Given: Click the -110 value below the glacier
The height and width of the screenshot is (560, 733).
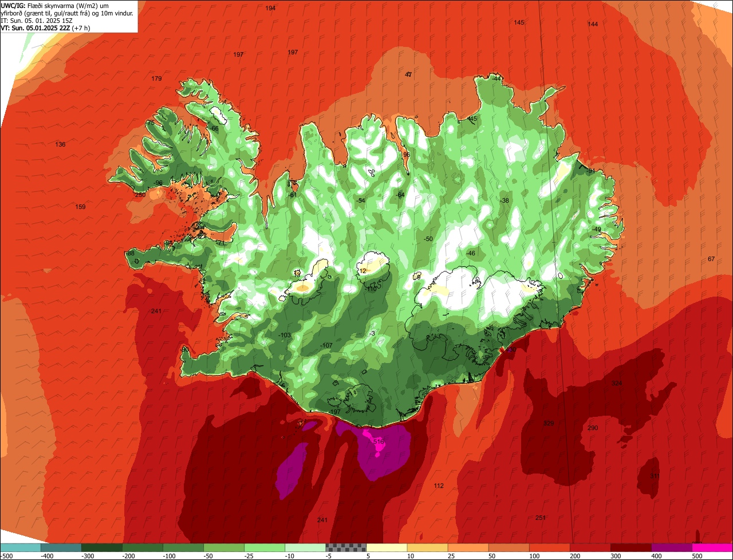Looking at the screenshot, I should tap(371, 289).
